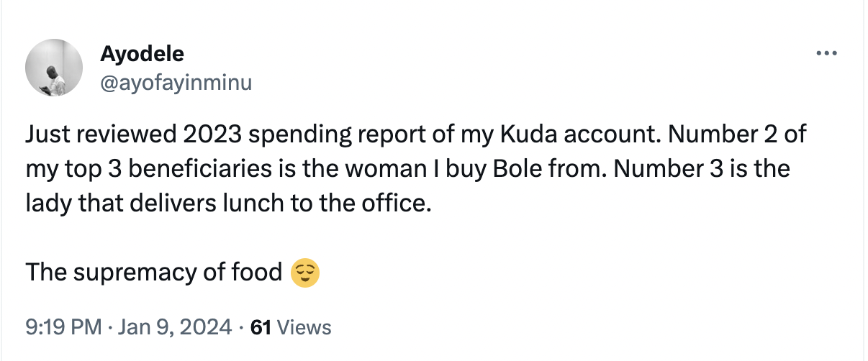Image resolution: width=868 pixels, height=361 pixels.
Task: Open the tweet's three-dot More menu
Action: pyautogui.click(x=827, y=54)
